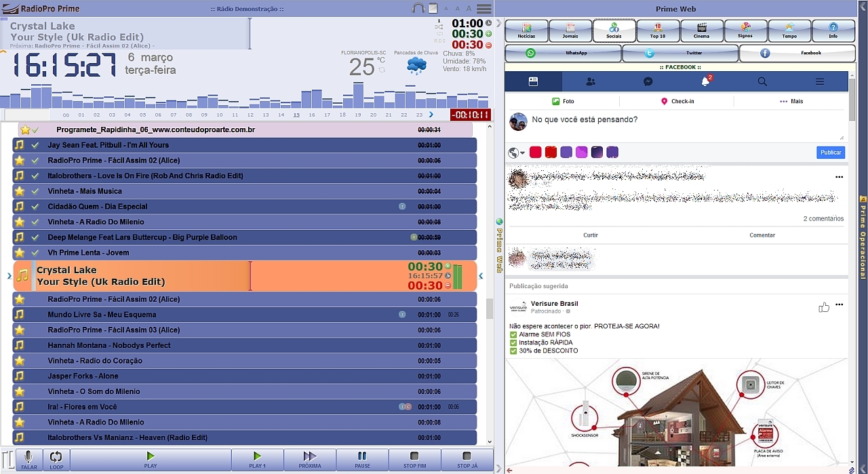
Task: Toggle checkmark on Italobrothers Love Is On Fire
Action: click(35, 176)
